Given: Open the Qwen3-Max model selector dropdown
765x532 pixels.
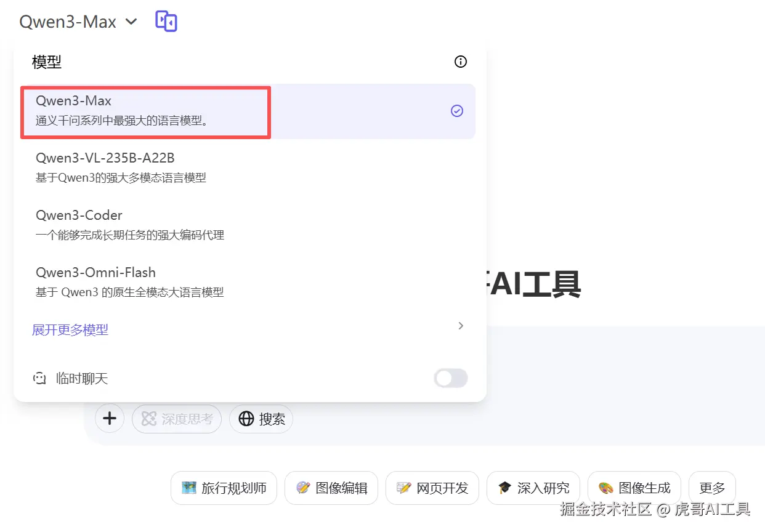Looking at the screenshot, I should click(x=78, y=22).
